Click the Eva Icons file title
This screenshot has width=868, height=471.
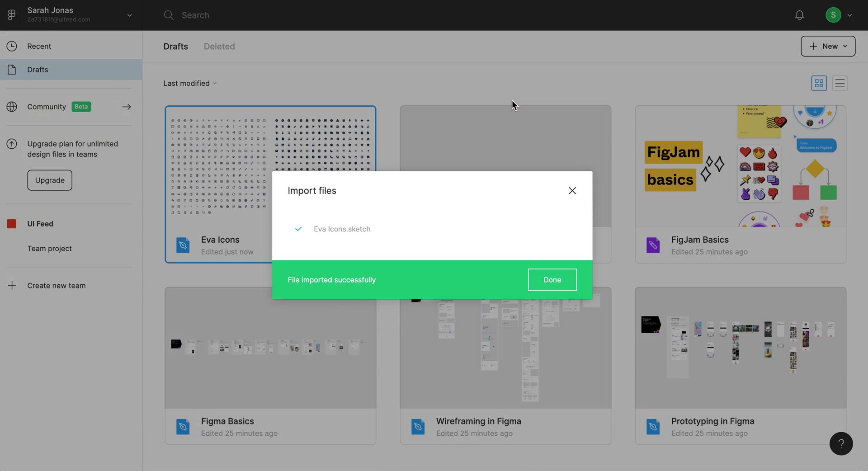[x=220, y=240]
